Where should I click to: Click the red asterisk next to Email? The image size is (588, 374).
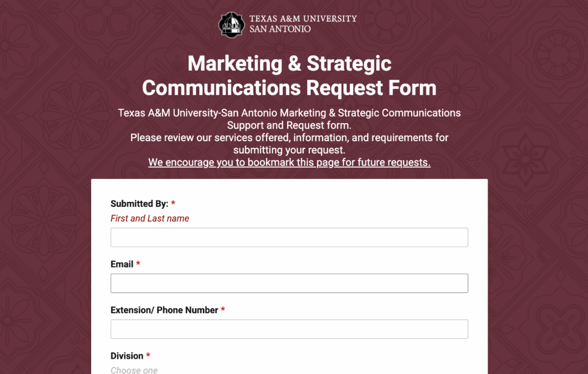click(x=138, y=263)
